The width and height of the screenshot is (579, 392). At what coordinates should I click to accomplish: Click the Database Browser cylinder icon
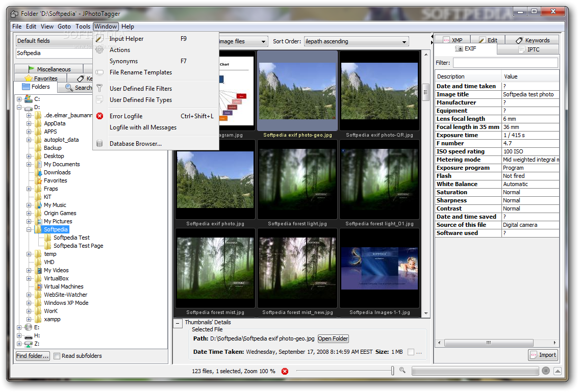(x=99, y=144)
